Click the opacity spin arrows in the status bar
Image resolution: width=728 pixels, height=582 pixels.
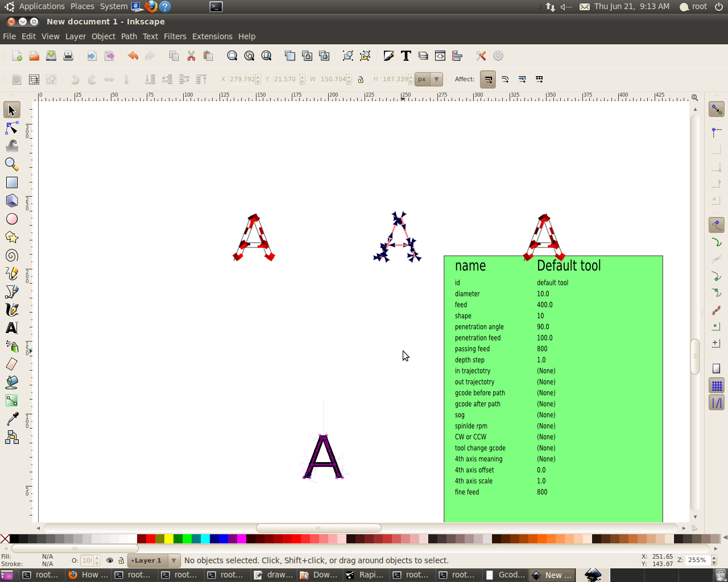97,560
